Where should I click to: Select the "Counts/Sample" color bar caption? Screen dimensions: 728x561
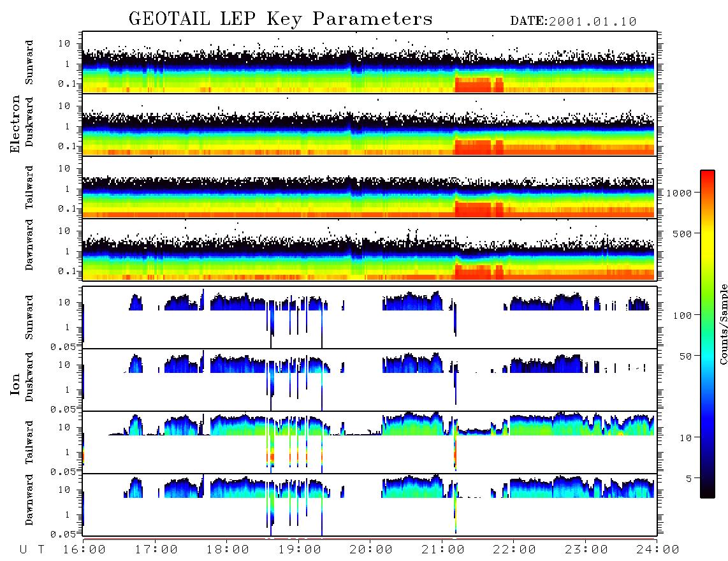click(724, 324)
